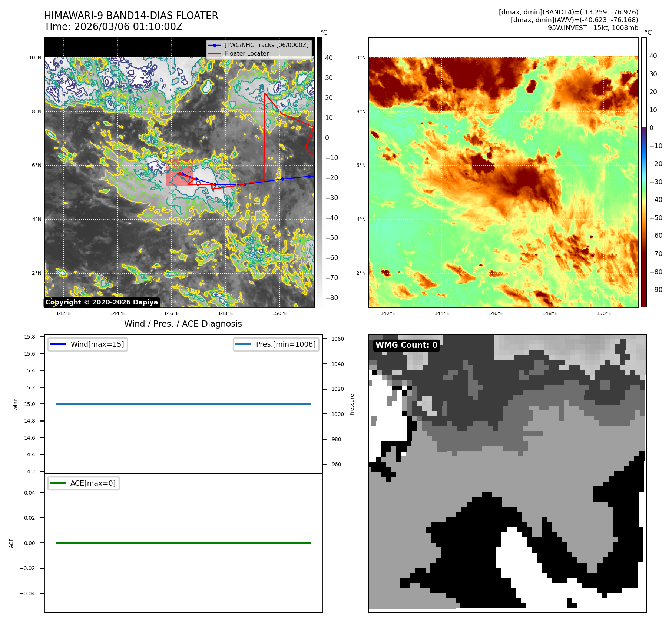Click the green ACE line in lower chart
Viewport: 672px width, 626px height.
tap(183, 543)
